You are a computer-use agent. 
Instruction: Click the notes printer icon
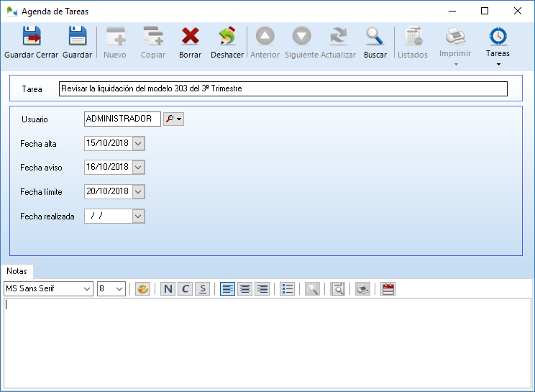coord(363,289)
